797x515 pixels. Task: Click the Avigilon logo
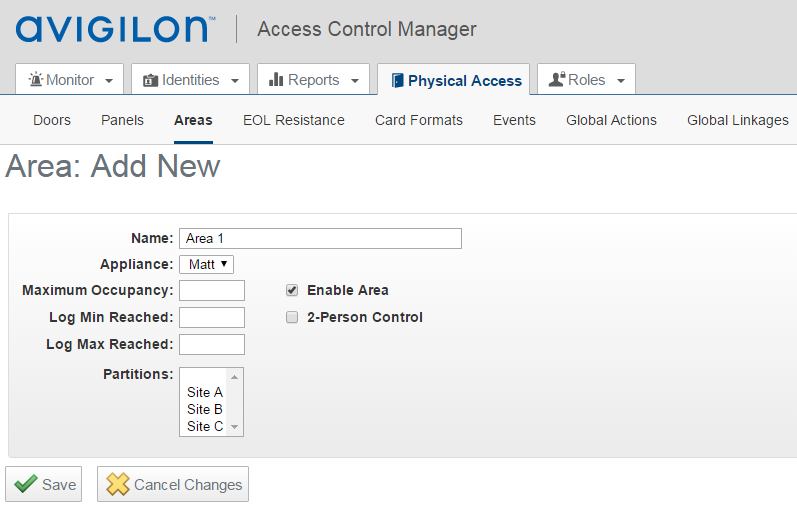pos(115,29)
